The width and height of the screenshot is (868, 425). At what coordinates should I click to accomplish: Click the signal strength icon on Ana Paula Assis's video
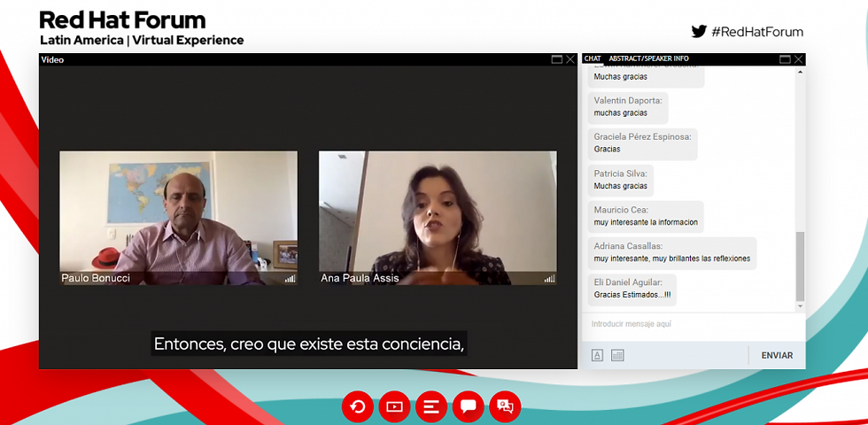click(x=549, y=278)
